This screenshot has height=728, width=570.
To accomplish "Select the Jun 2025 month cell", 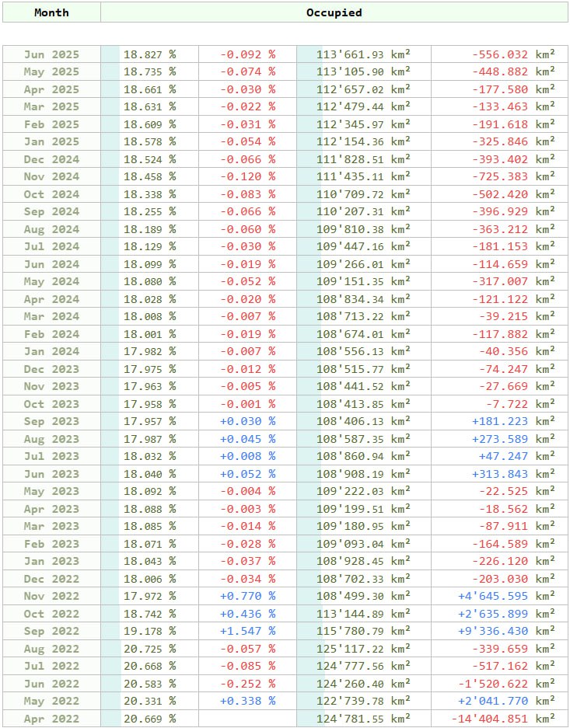I will tap(51, 54).
